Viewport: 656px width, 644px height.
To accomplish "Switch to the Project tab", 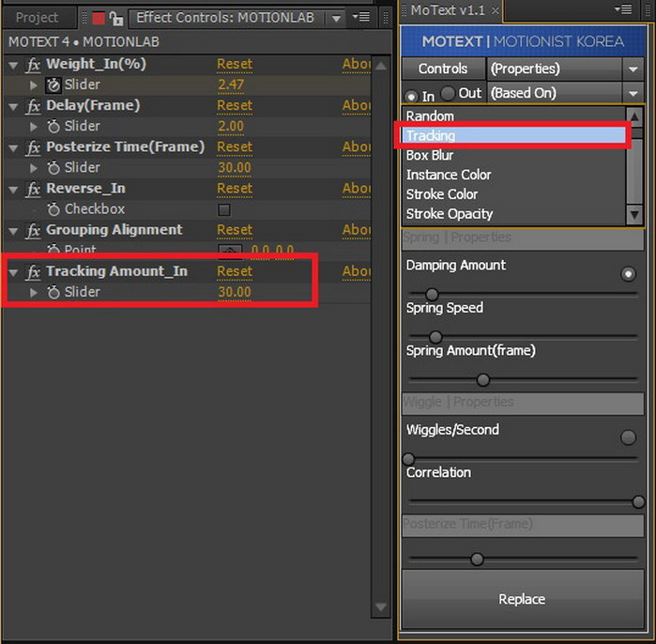I will (x=37, y=18).
